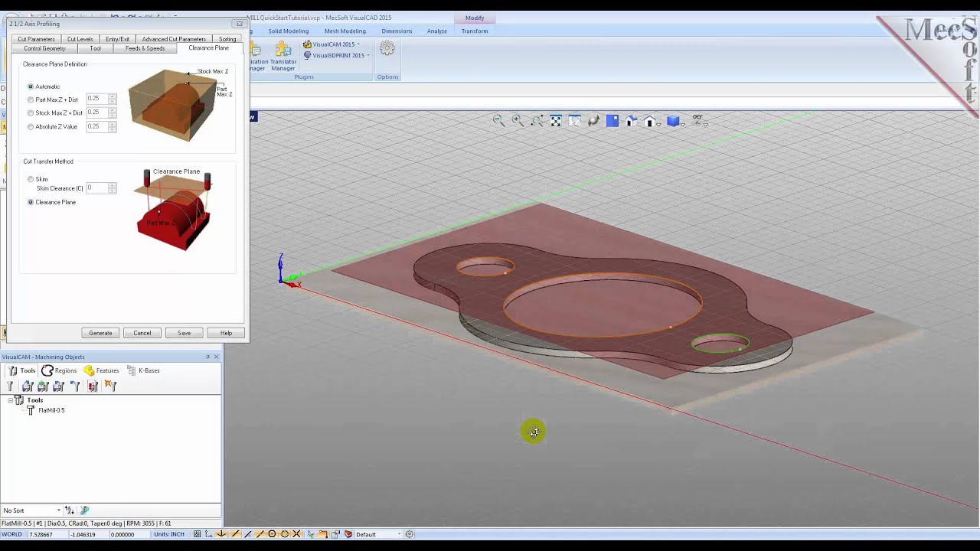Select Clearance Plane cut transfer method
The image size is (980, 551).
[x=31, y=202]
